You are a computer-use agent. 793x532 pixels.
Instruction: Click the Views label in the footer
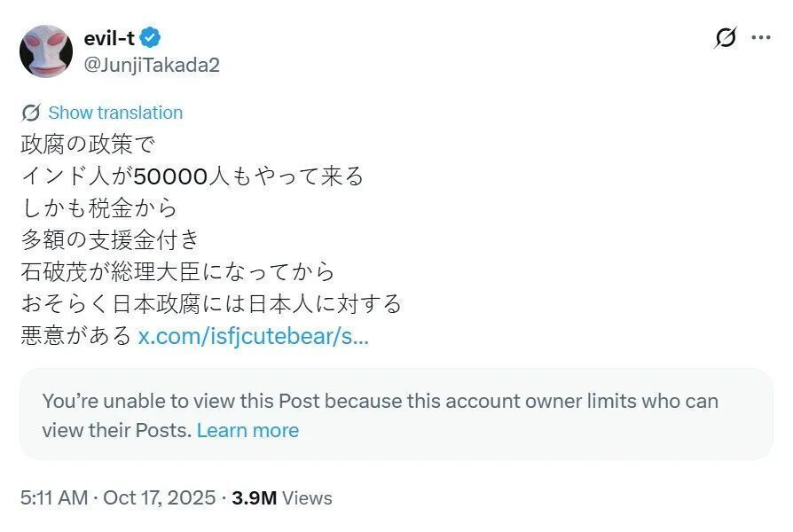pos(308,498)
